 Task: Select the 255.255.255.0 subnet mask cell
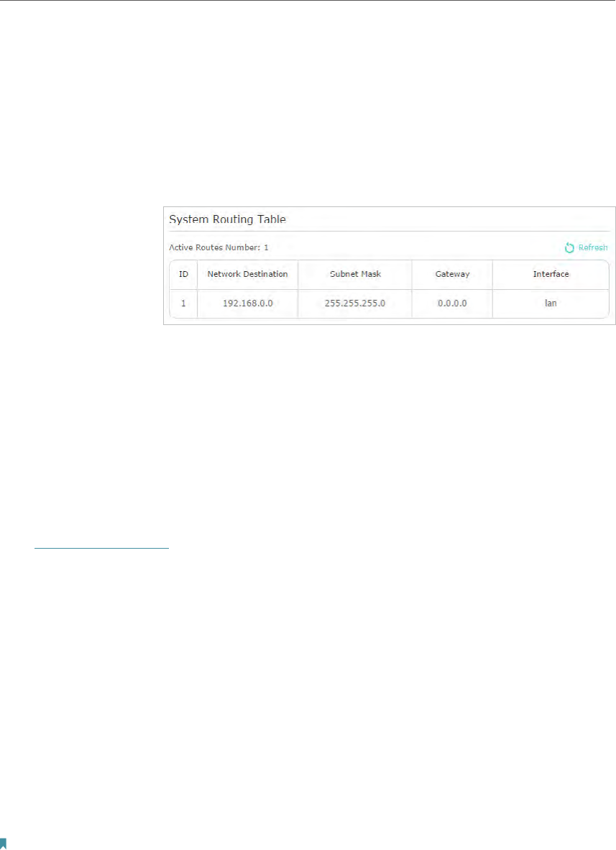point(355,303)
